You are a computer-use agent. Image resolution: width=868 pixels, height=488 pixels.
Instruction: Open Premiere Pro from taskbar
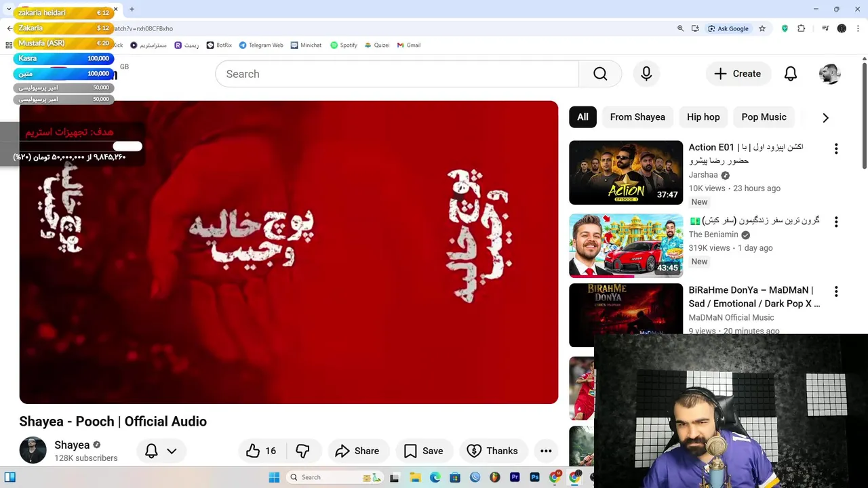pyautogui.click(x=515, y=477)
